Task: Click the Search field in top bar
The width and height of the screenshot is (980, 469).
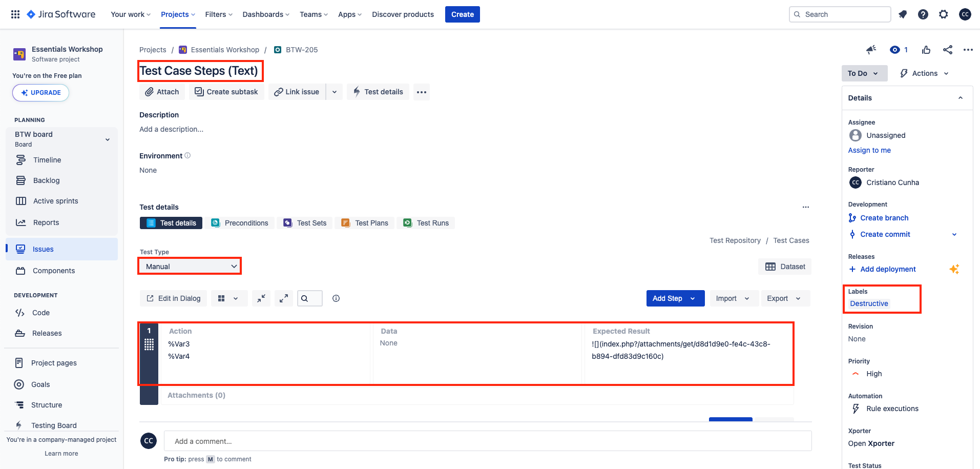Action: (x=840, y=14)
